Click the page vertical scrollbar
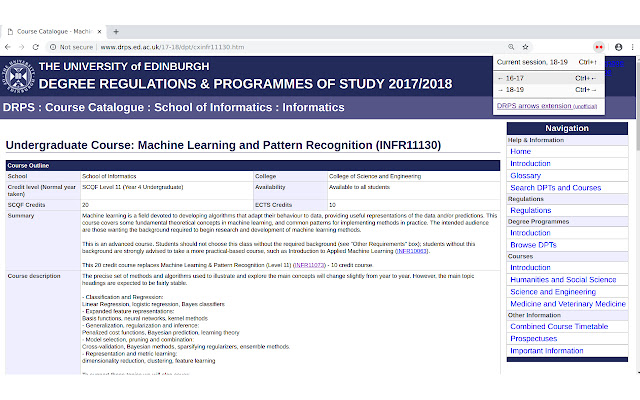Image resolution: width=640 pixels, height=400 pixels. (638, 212)
